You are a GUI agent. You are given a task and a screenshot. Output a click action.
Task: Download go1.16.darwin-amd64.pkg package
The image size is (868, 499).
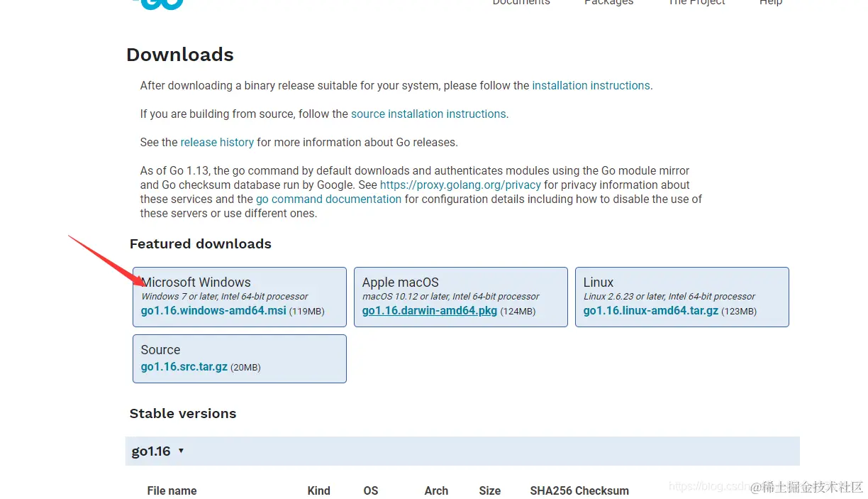[430, 311]
